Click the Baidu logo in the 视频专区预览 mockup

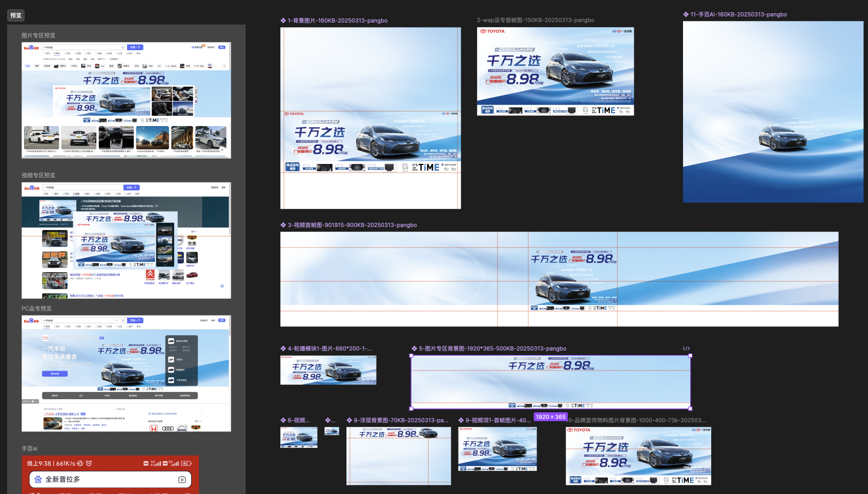click(31, 188)
